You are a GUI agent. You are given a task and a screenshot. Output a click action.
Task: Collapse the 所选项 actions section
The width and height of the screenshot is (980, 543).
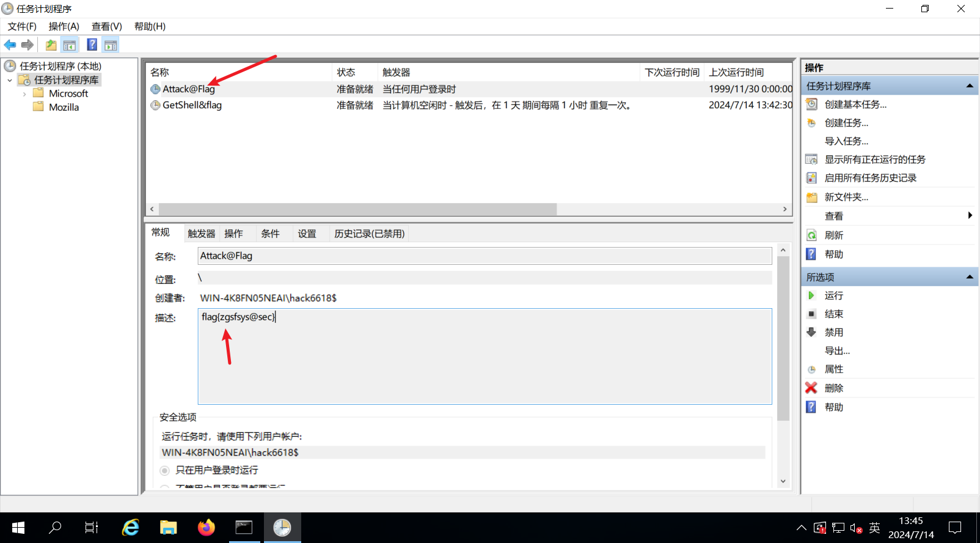(x=969, y=277)
